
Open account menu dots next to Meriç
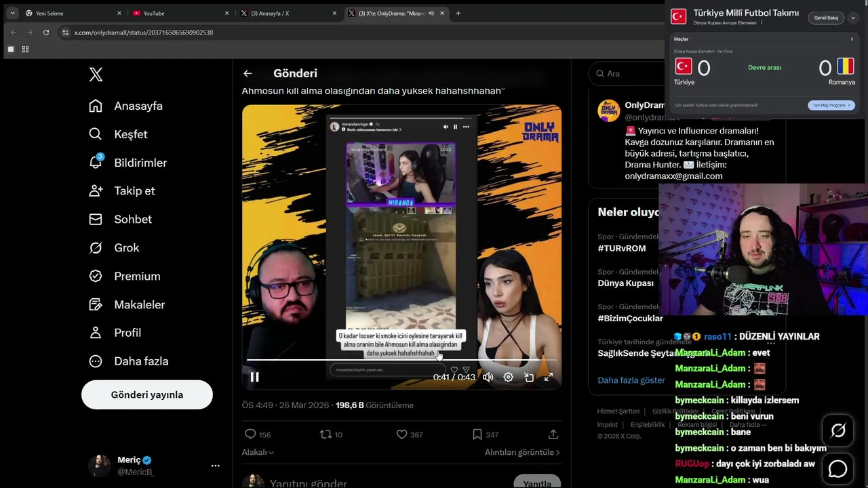click(215, 466)
